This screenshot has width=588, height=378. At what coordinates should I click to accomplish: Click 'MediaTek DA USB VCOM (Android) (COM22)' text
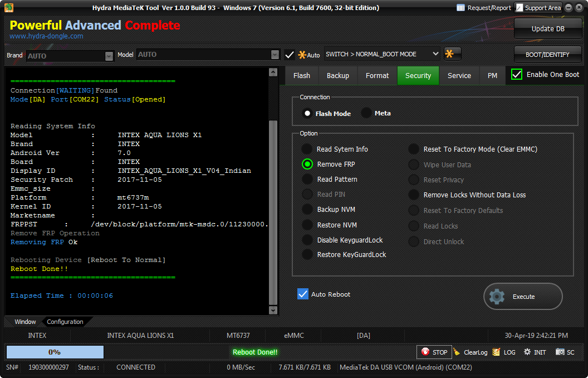tap(406, 367)
